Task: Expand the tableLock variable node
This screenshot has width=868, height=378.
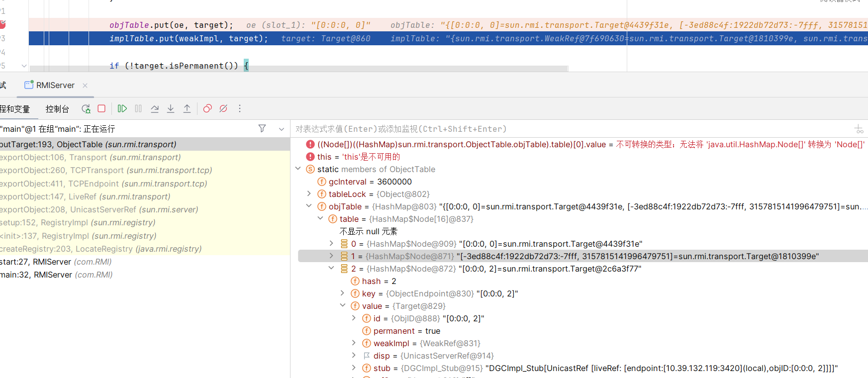Action: click(309, 193)
